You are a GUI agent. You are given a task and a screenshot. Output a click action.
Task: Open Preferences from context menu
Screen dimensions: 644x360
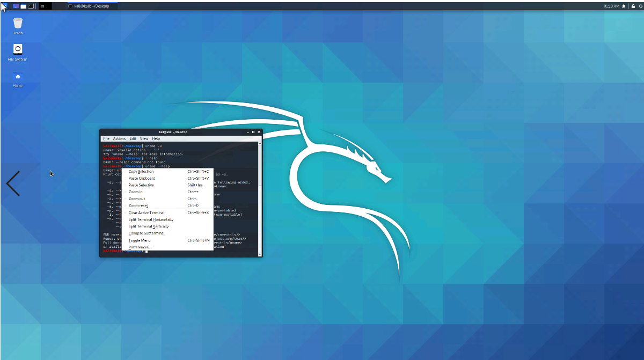(168, 247)
